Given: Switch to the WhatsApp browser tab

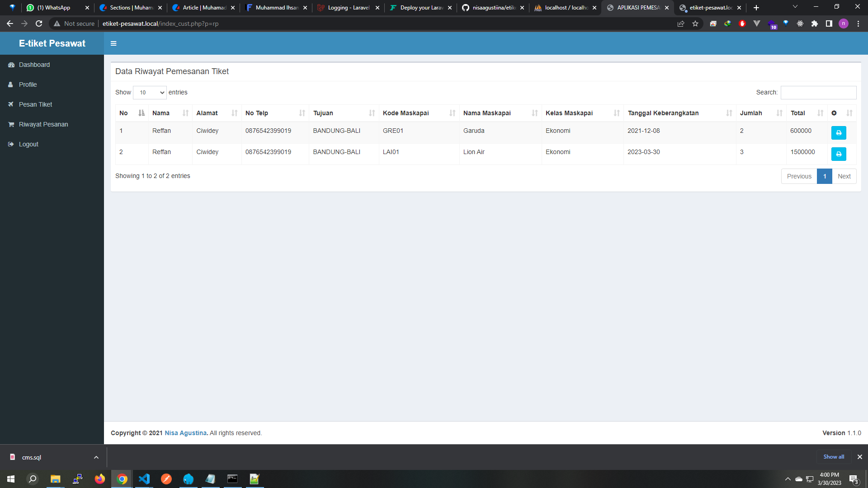Looking at the screenshot, I should tap(58, 8).
